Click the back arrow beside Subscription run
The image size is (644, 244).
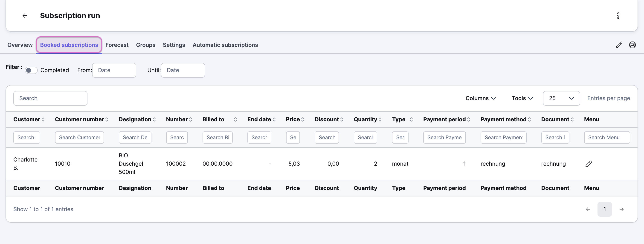pos(25,16)
